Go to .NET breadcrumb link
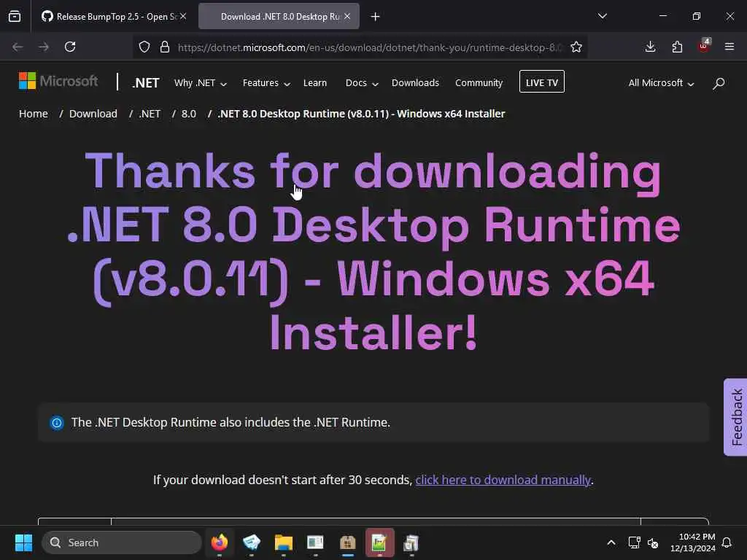 [x=150, y=114]
